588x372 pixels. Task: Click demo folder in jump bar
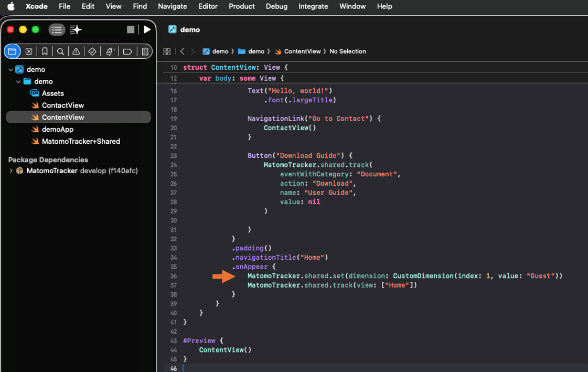[x=251, y=51]
